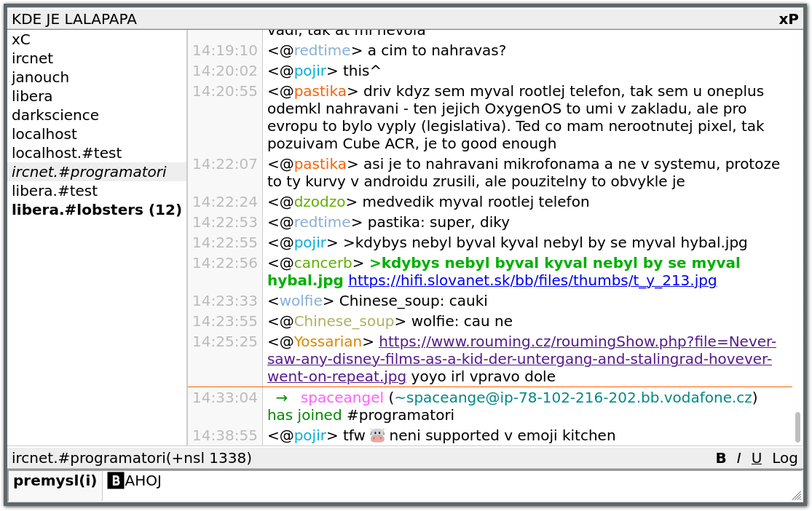Toggle bold formatting button B
This screenshot has height=511, width=812.
point(720,458)
